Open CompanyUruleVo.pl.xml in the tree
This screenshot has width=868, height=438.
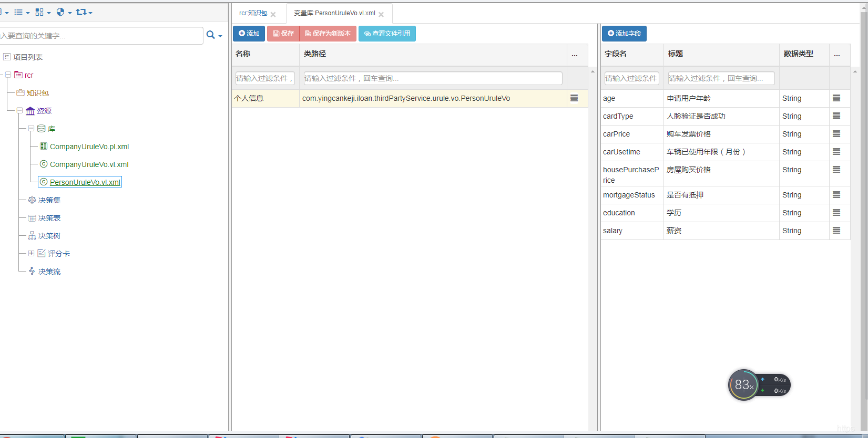click(x=89, y=147)
